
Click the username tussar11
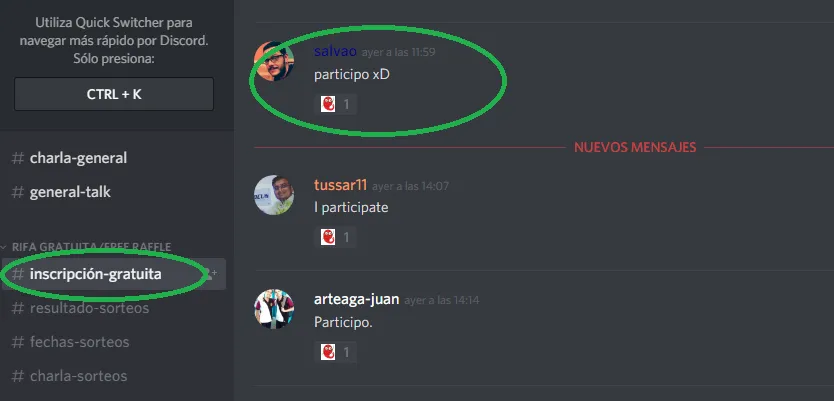[340, 185]
